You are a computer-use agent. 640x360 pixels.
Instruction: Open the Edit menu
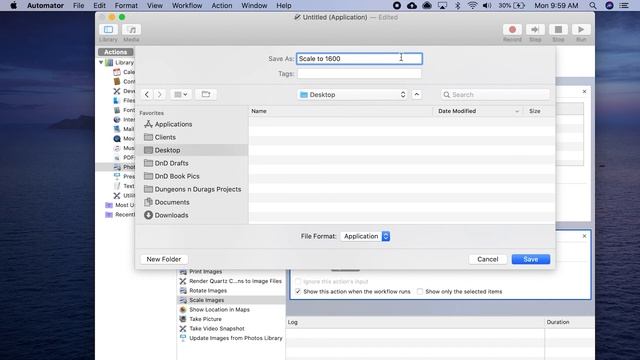99,6
